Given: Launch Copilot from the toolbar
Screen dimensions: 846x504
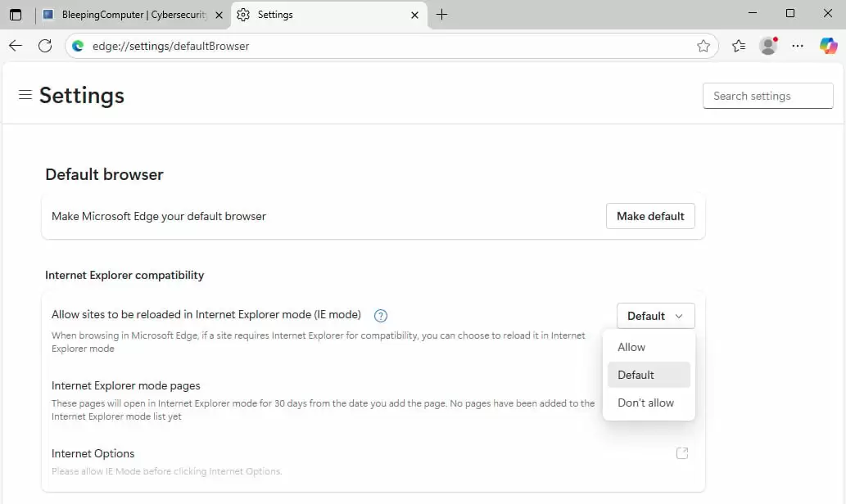Looking at the screenshot, I should point(828,46).
